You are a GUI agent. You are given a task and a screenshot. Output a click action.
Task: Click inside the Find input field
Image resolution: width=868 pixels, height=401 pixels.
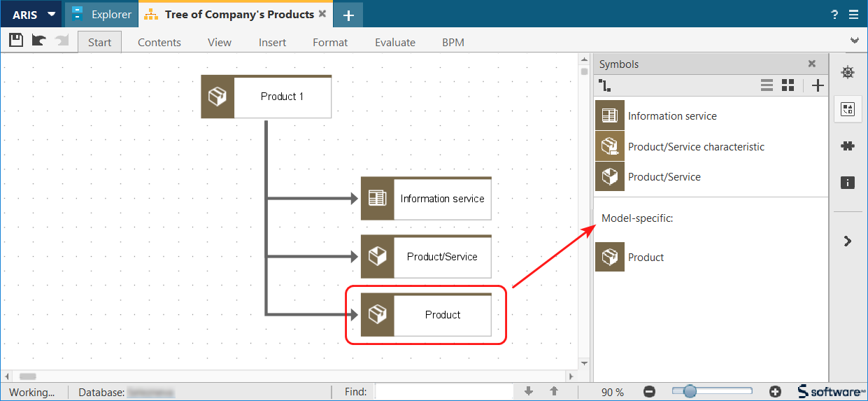click(444, 392)
